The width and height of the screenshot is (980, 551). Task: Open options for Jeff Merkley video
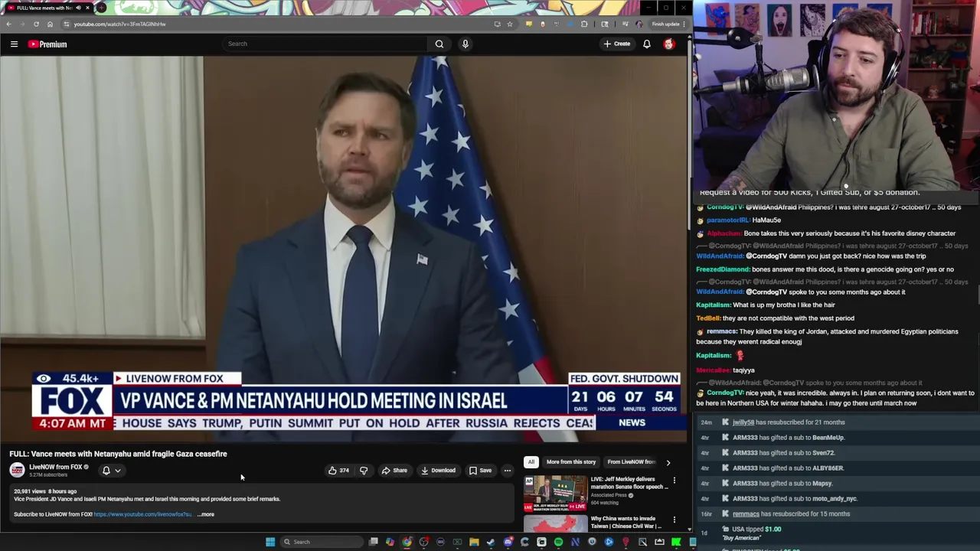point(675,481)
